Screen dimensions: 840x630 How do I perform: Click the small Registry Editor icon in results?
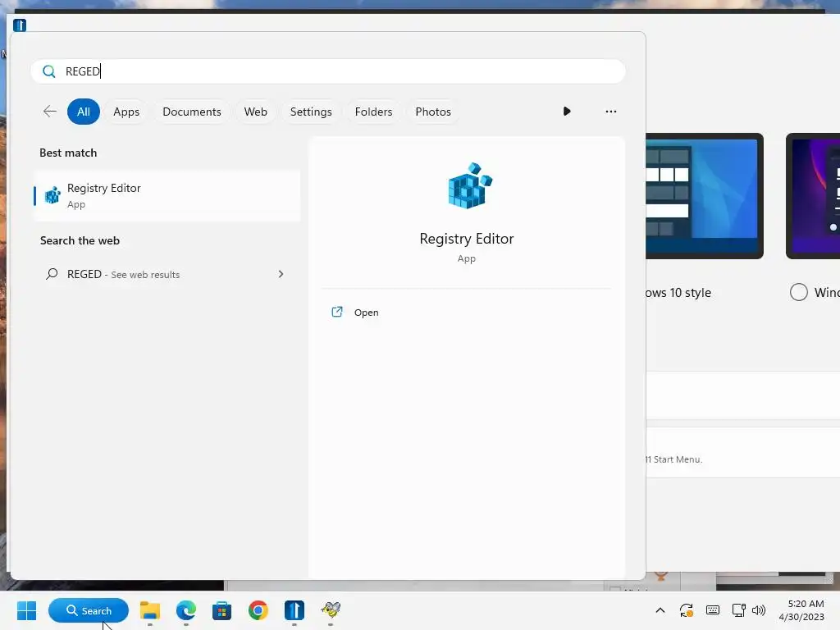point(52,195)
